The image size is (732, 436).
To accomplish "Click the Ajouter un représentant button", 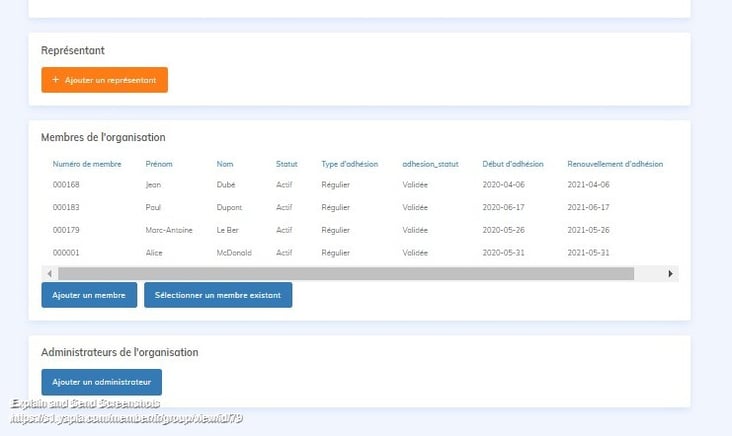I will (104, 80).
